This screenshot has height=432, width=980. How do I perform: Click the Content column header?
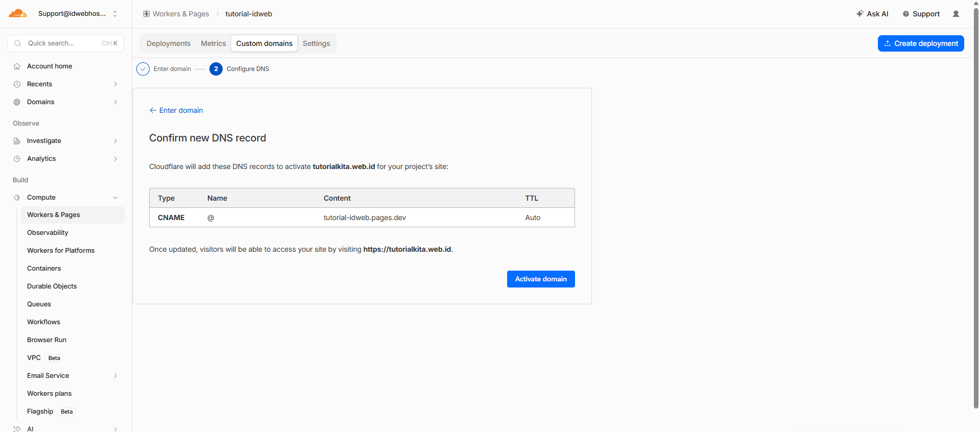[x=337, y=198]
